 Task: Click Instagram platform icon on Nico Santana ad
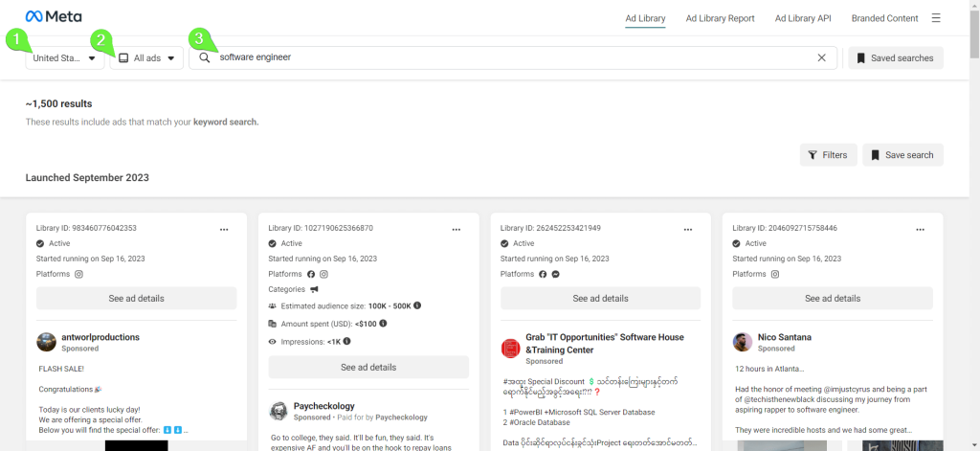pyautogui.click(x=775, y=274)
